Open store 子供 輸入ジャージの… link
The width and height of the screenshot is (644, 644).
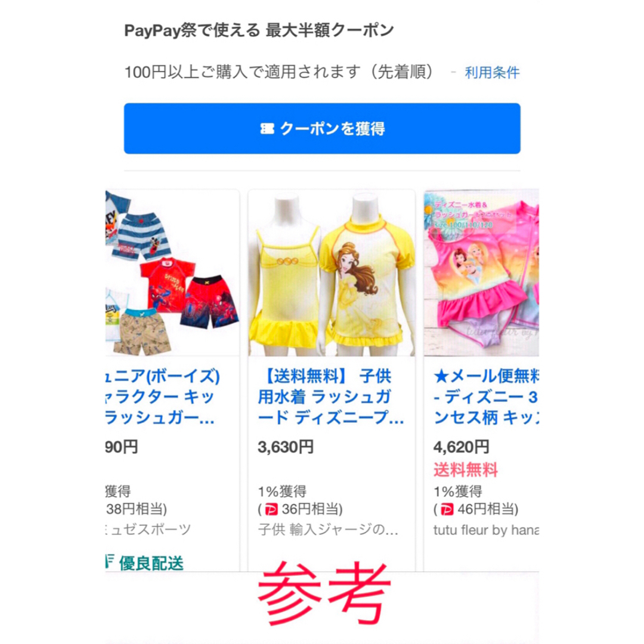tap(328, 530)
